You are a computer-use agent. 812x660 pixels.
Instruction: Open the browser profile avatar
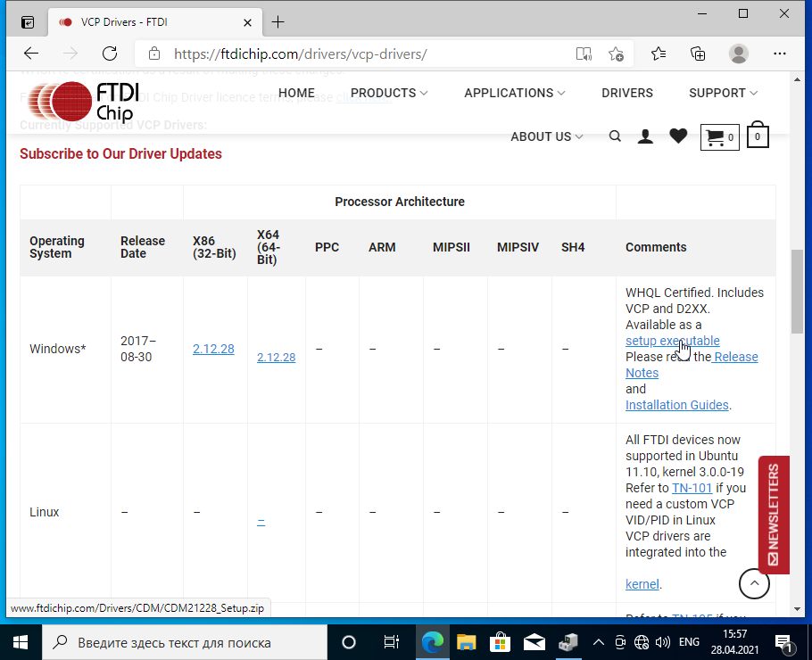point(739,54)
